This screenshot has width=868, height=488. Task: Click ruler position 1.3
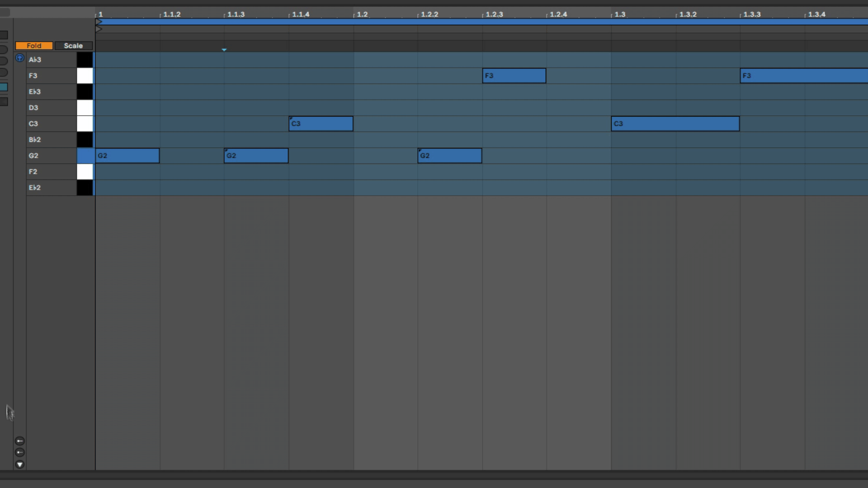pos(620,14)
